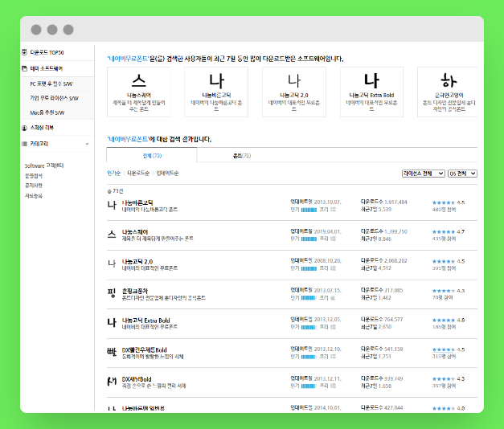Open the DX빨간우체통Bold font title
The image size is (504, 429).
click(x=145, y=350)
